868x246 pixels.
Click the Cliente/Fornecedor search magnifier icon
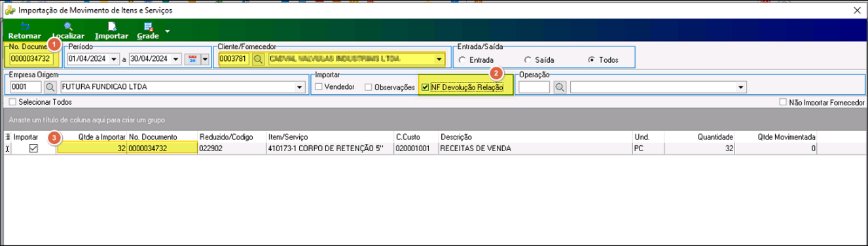tap(258, 59)
